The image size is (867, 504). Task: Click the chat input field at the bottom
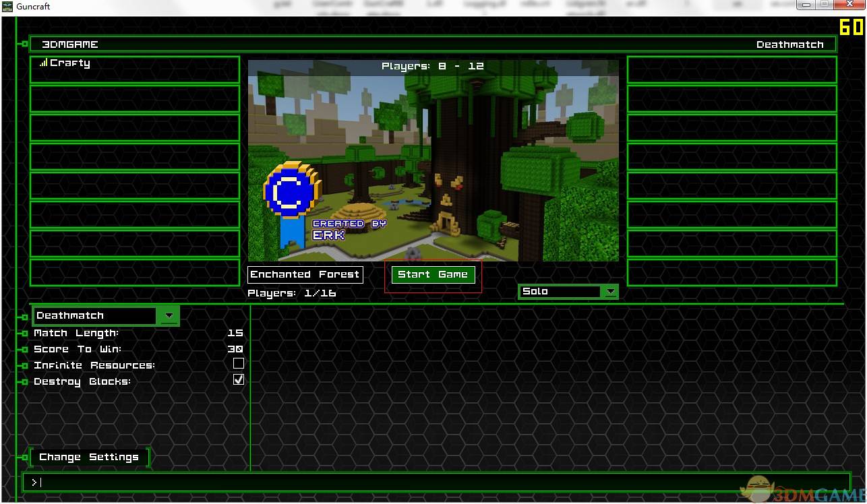(x=438, y=482)
